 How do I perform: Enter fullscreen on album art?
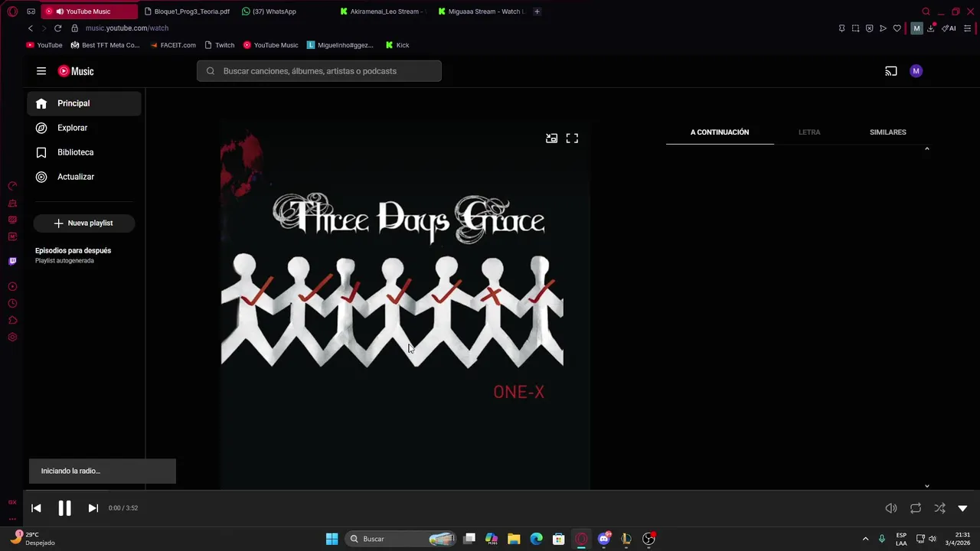click(x=572, y=139)
